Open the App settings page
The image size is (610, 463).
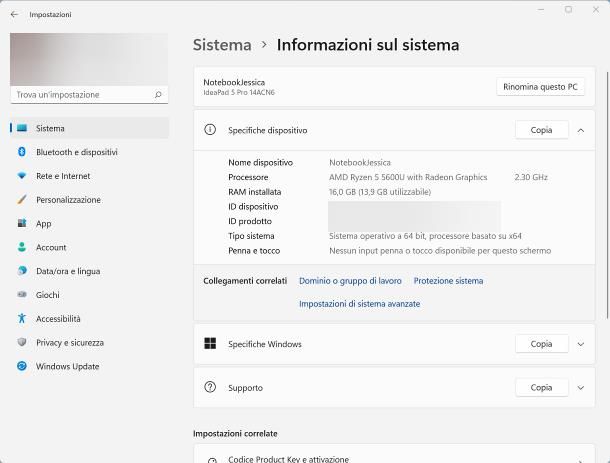pyautogui.click(x=89, y=223)
